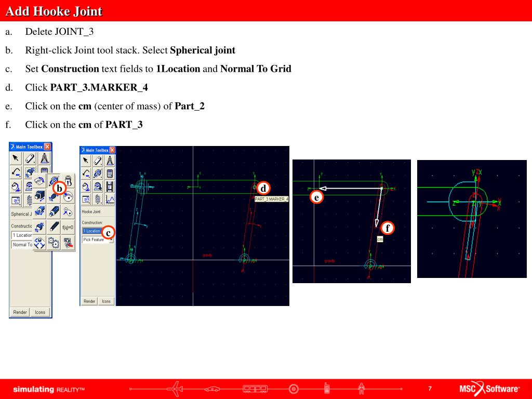Open the window-layout icon in the left toolbox

pos(16,200)
